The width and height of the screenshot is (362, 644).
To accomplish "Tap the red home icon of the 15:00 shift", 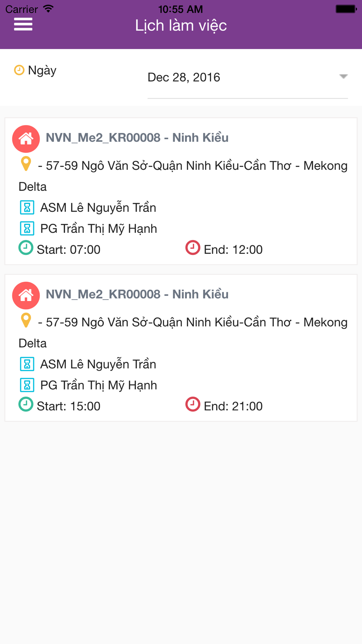I will pyautogui.click(x=26, y=295).
